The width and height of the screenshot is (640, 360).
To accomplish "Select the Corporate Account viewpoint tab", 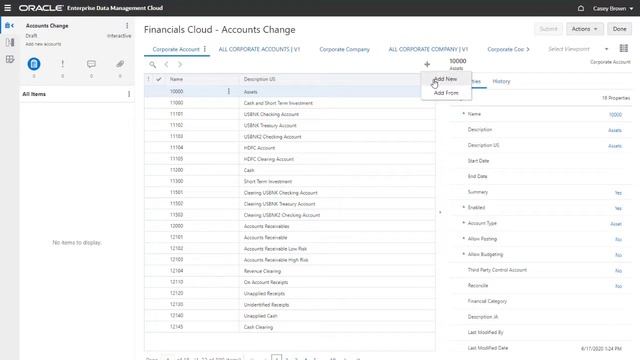I will coord(176,49).
